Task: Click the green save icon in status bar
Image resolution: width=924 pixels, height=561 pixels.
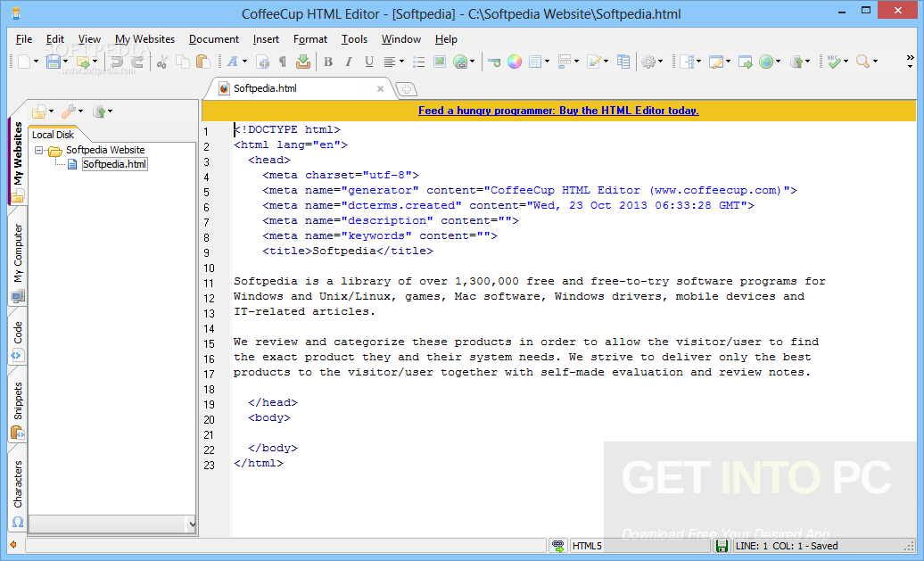Action: (722, 546)
